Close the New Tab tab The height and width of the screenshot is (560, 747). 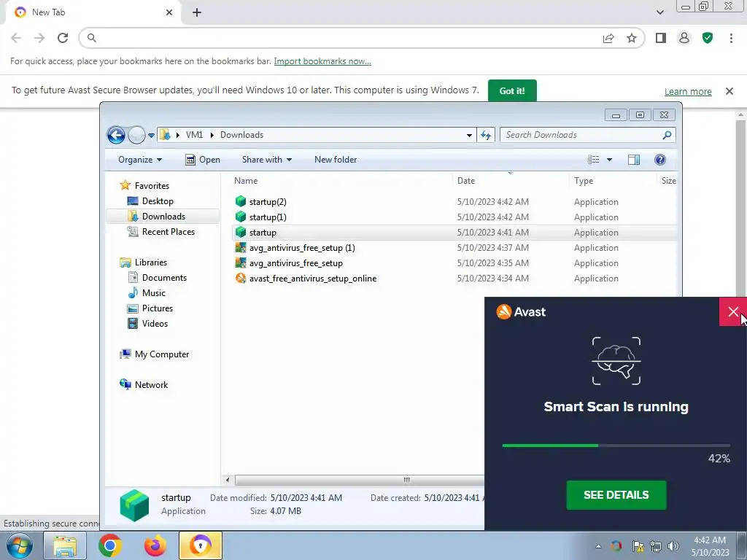tap(169, 12)
